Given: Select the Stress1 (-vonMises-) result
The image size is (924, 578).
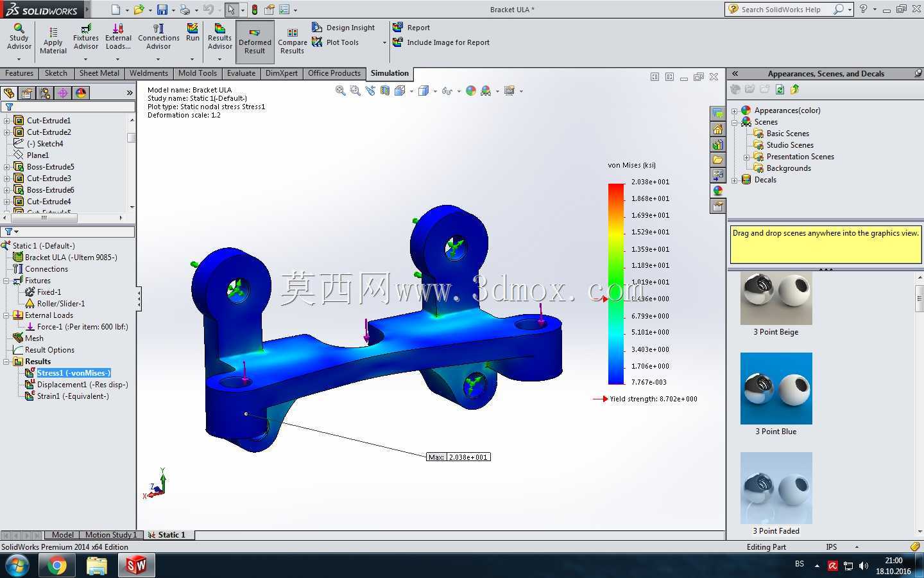Looking at the screenshot, I should pos(74,373).
